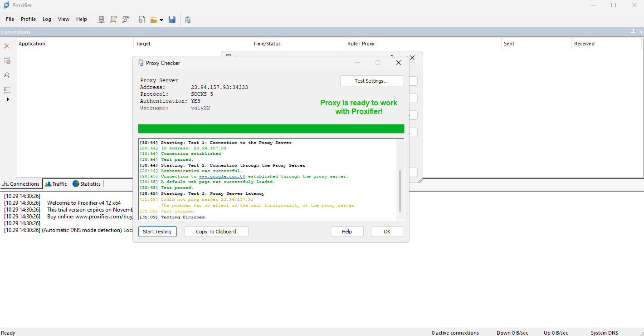644x336 pixels.
Task: Open Proxification Rules toolbar icon
Action: [113, 20]
